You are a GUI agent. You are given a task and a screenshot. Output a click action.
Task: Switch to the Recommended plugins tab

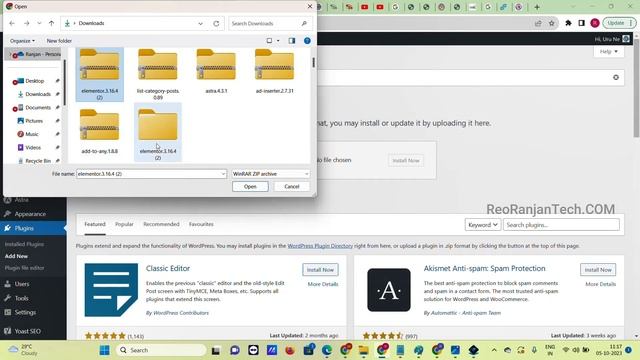pyautogui.click(x=161, y=224)
